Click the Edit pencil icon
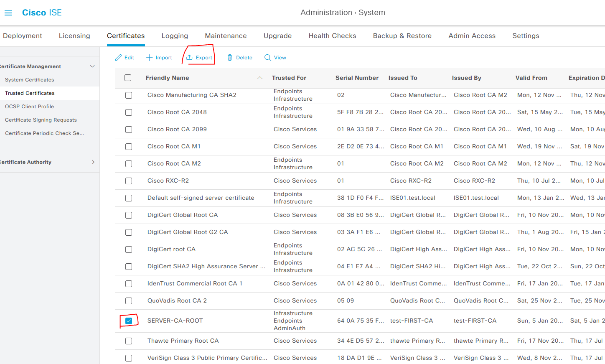Image resolution: width=605 pixels, height=364 pixels. coord(119,58)
